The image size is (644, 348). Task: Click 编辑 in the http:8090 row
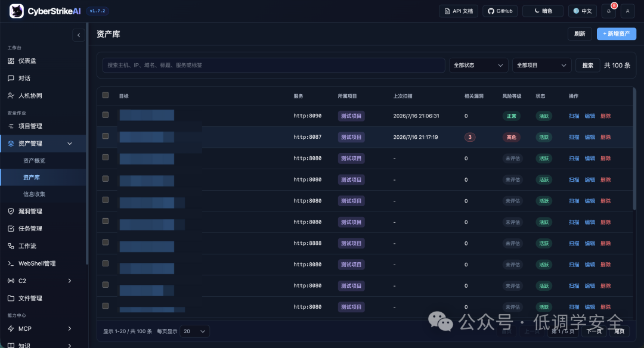pos(590,116)
